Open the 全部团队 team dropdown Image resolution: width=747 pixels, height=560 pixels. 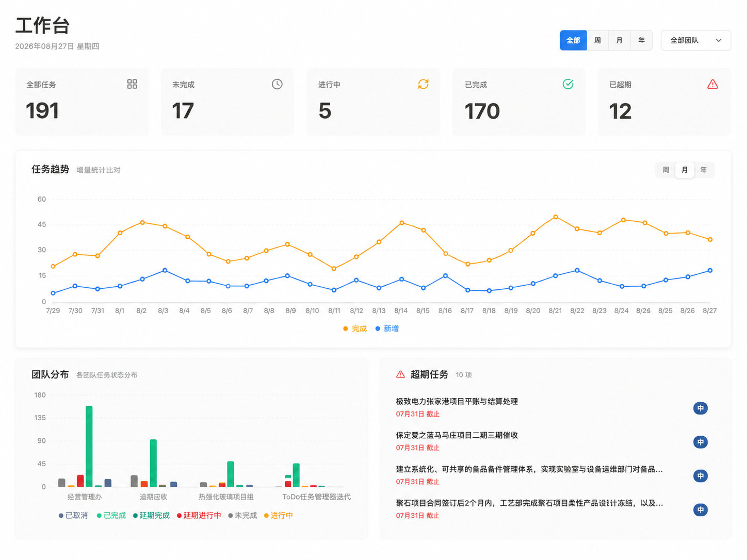click(695, 40)
